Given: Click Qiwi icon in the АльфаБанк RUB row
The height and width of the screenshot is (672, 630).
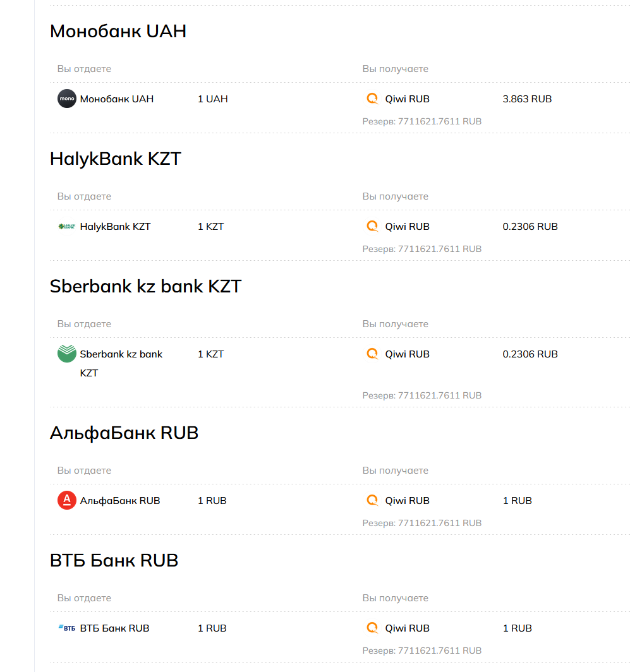Looking at the screenshot, I should point(373,501).
